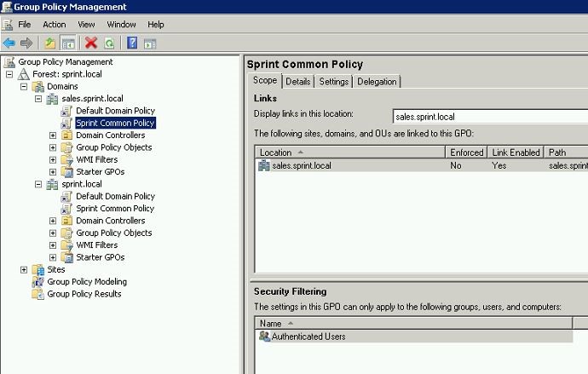The height and width of the screenshot is (374, 588).
Task: Click the Sites node icon
Action: point(37,270)
